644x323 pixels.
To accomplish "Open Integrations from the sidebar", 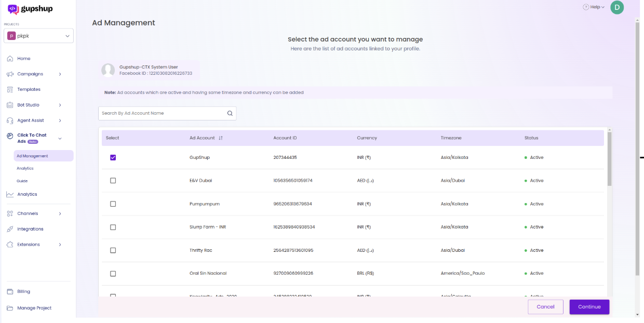I will (x=30, y=229).
